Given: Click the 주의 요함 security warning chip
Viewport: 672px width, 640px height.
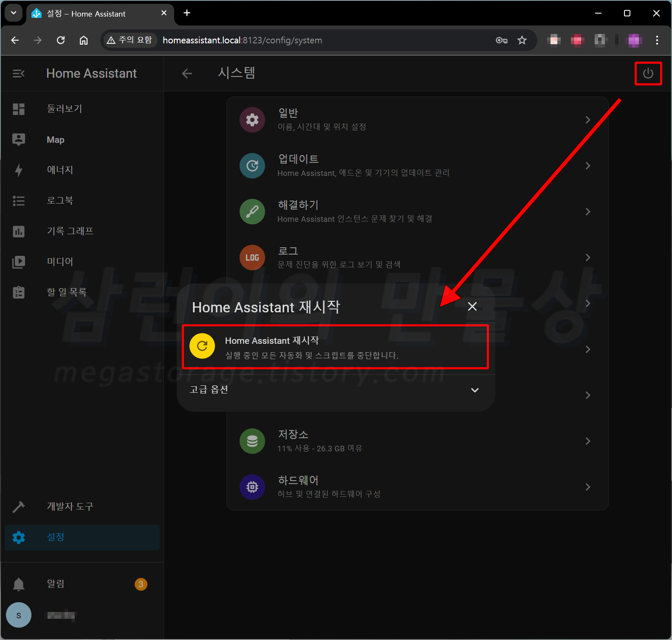Looking at the screenshot, I should pos(130,40).
